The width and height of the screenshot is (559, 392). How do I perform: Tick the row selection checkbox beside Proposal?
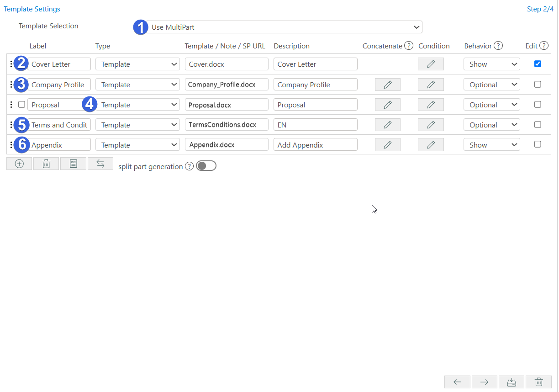(21, 105)
